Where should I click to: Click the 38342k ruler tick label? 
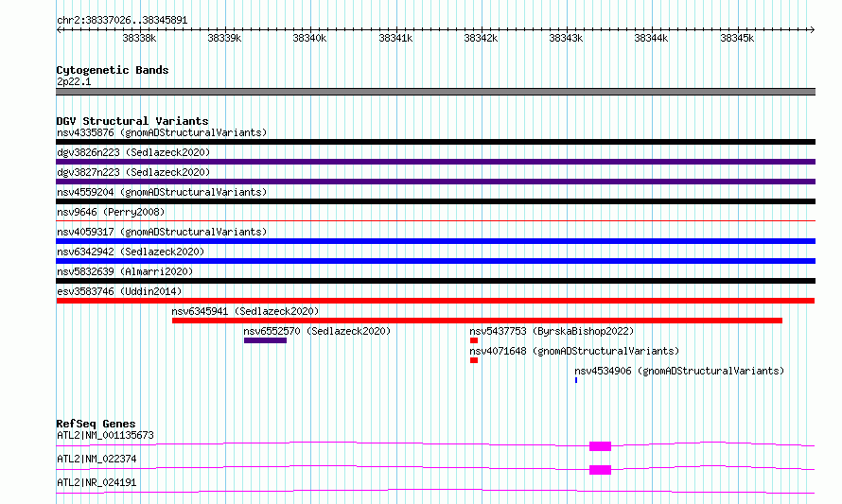pos(481,38)
